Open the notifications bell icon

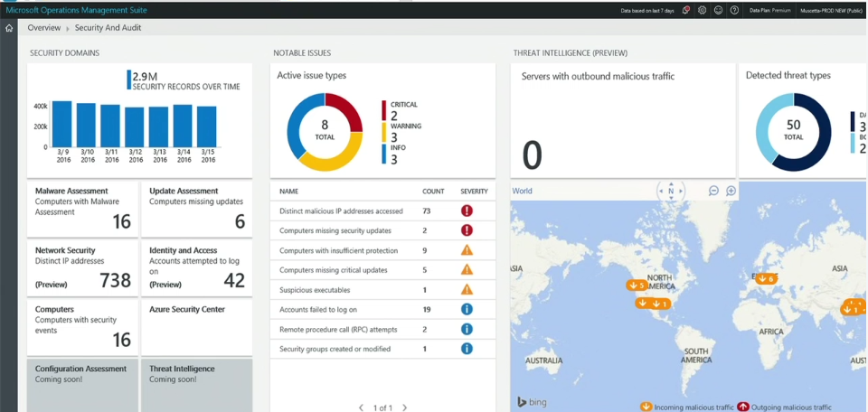click(x=686, y=10)
